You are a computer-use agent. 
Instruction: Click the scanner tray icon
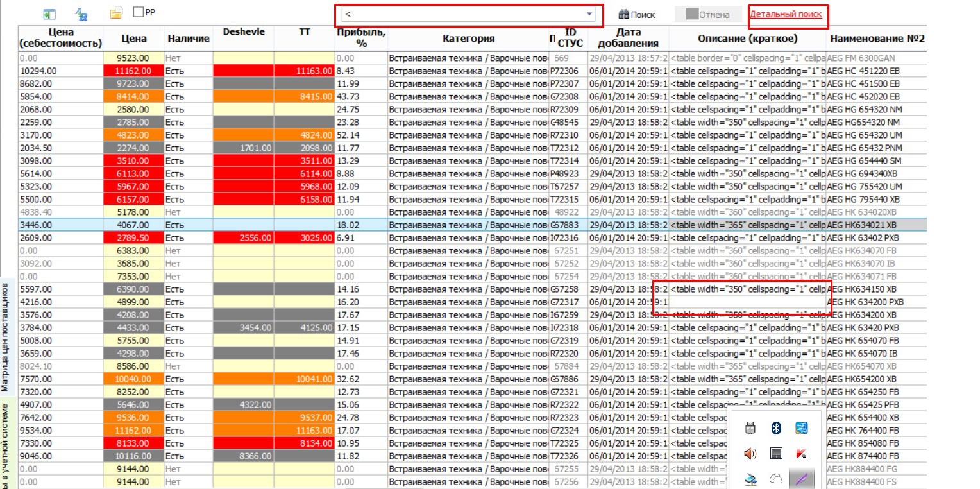751,479
